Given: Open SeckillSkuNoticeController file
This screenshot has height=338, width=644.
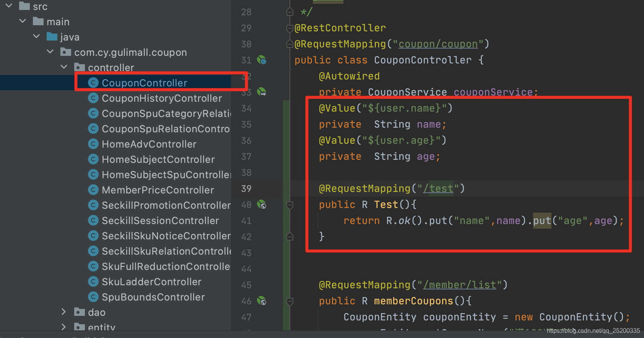Looking at the screenshot, I should point(166,236).
